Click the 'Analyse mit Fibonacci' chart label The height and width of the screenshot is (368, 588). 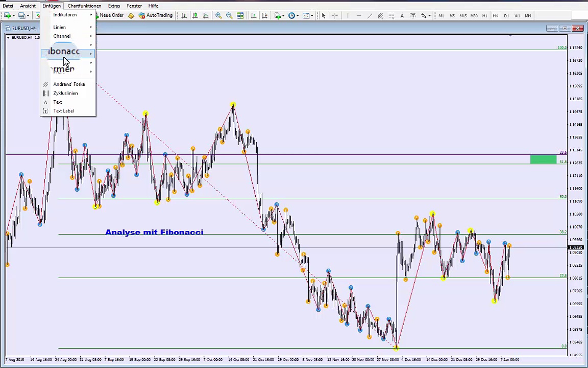click(x=154, y=233)
